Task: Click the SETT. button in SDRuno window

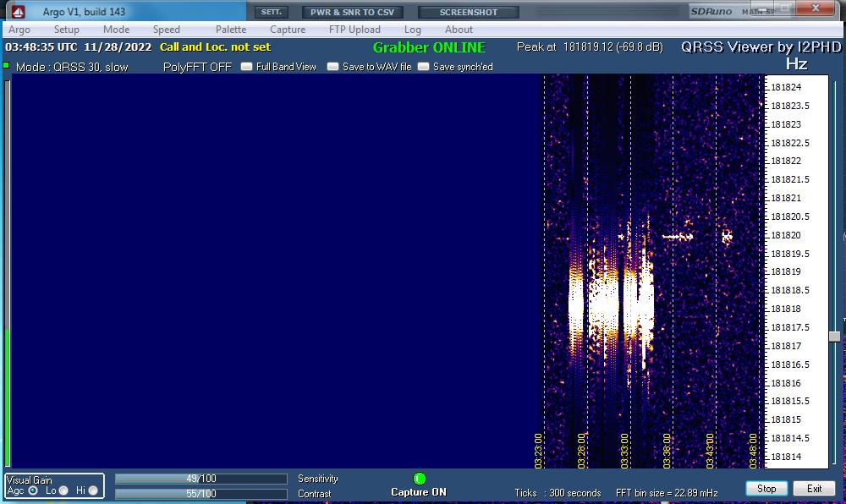Action: pos(272,12)
